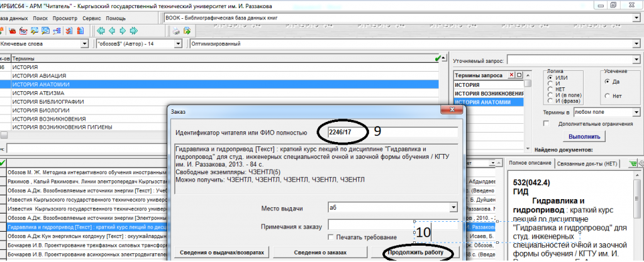Screen dimensions: 644x262
Task: Go to last record with double-right arrow
Action: pyautogui.click(x=133, y=31)
